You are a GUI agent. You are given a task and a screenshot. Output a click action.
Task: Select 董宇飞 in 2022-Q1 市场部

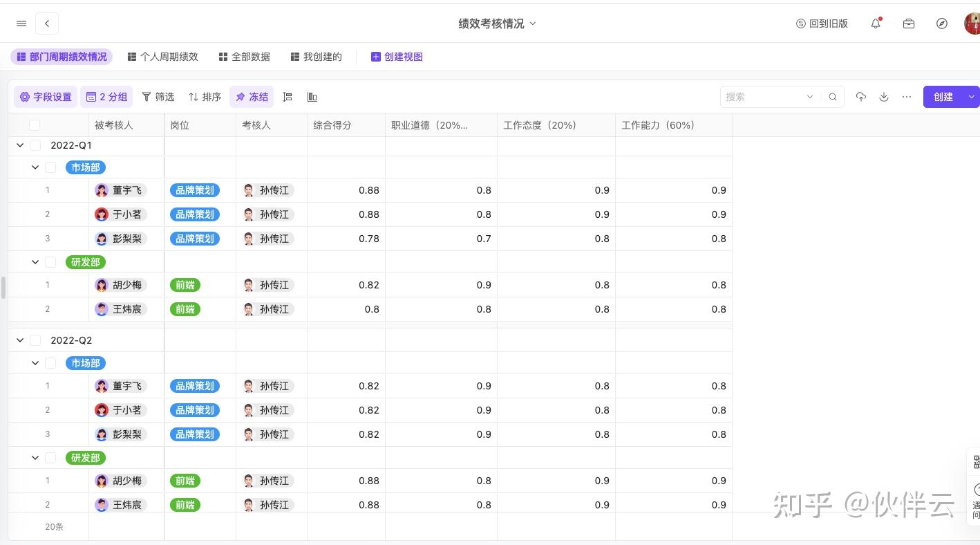click(x=121, y=190)
